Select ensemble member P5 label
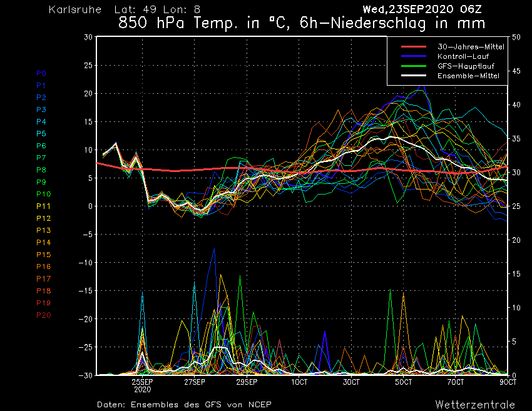Image resolution: width=532 pixels, height=411 pixels. tap(41, 134)
